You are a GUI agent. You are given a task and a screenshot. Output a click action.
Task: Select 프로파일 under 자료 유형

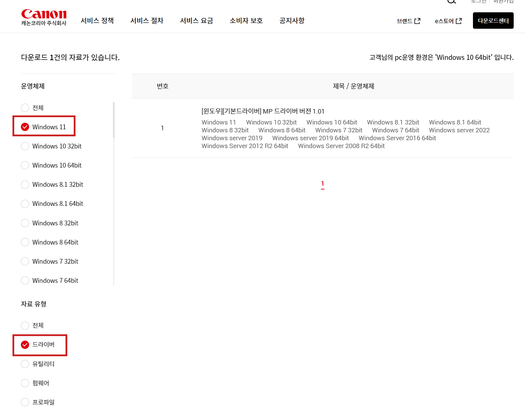[x=25, y=402]
